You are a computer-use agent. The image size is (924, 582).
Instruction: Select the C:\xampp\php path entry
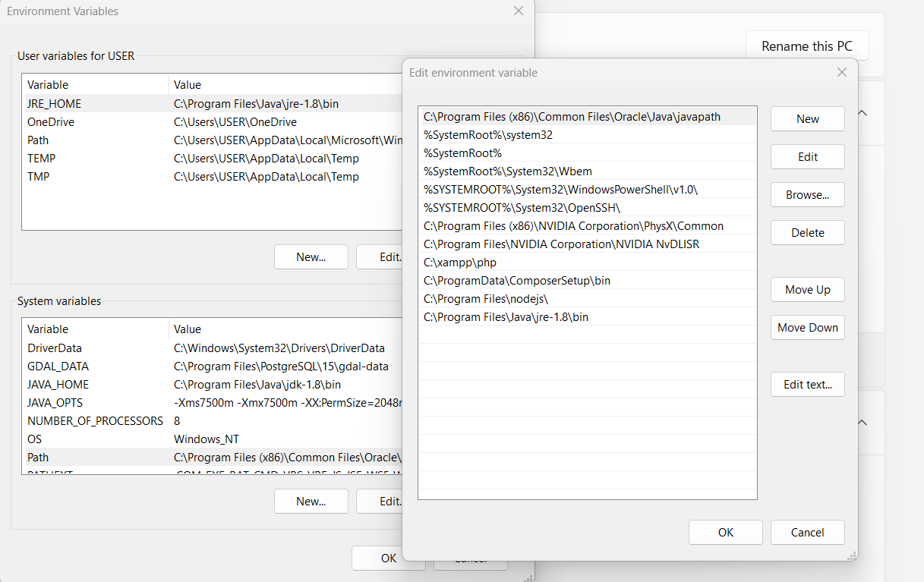[460, 263]
